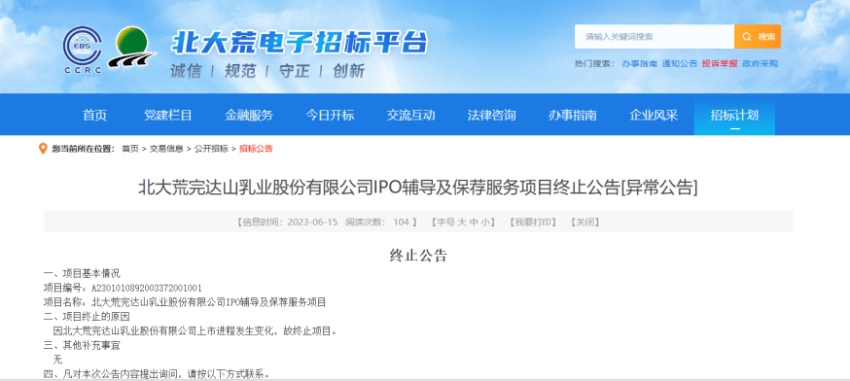The width and height of the screenshot is (850, 381).
Task: Click the green Beidahuang sun logo
Action: pos(131,47)
